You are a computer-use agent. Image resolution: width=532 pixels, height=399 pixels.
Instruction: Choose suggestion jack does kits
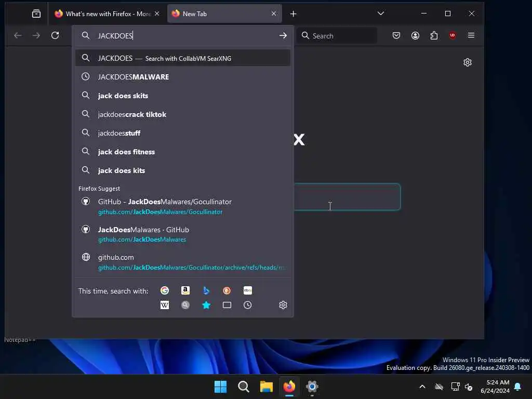click(x=182, y=170)
